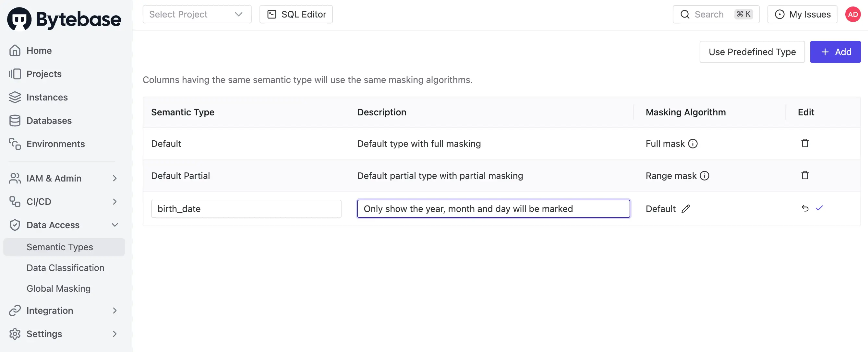Show info for Full mask algorithm
The height and width of the screenshot is (352, 868).
(693, 144)
